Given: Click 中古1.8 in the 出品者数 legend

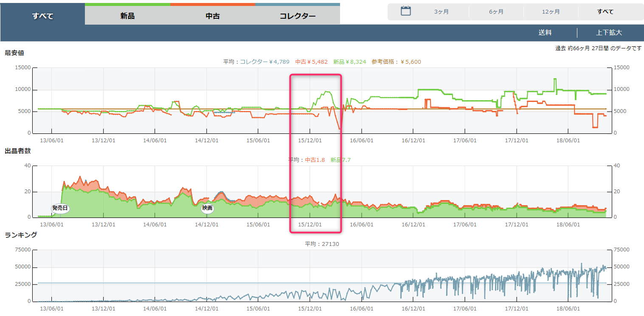Looking at the screenshot, I should [315, 160].
